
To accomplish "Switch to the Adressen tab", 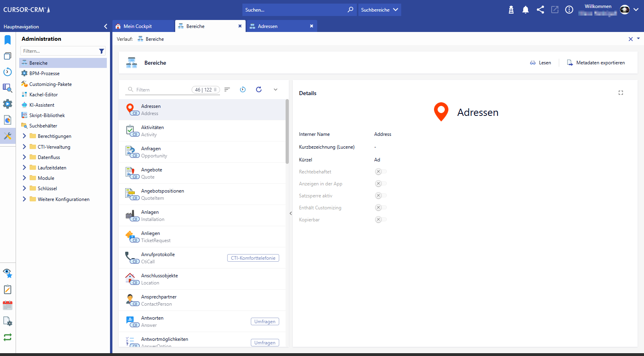I will 268,26.
